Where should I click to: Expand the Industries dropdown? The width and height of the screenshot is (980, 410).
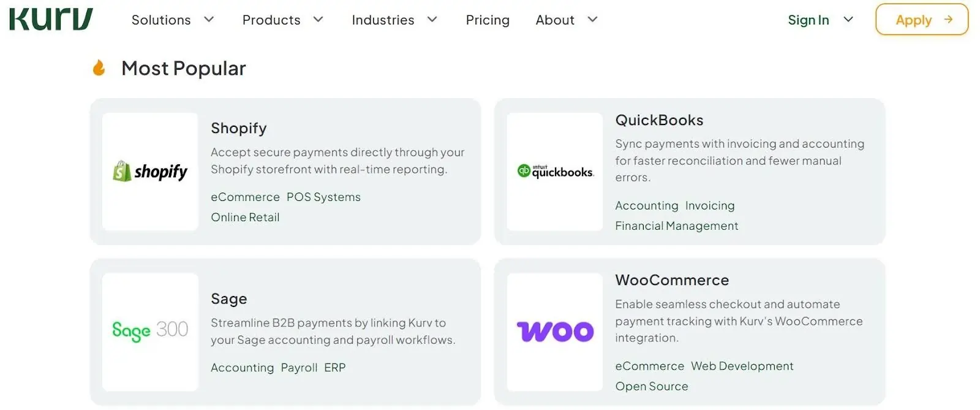pyautogui.click(x=394, y=20)
